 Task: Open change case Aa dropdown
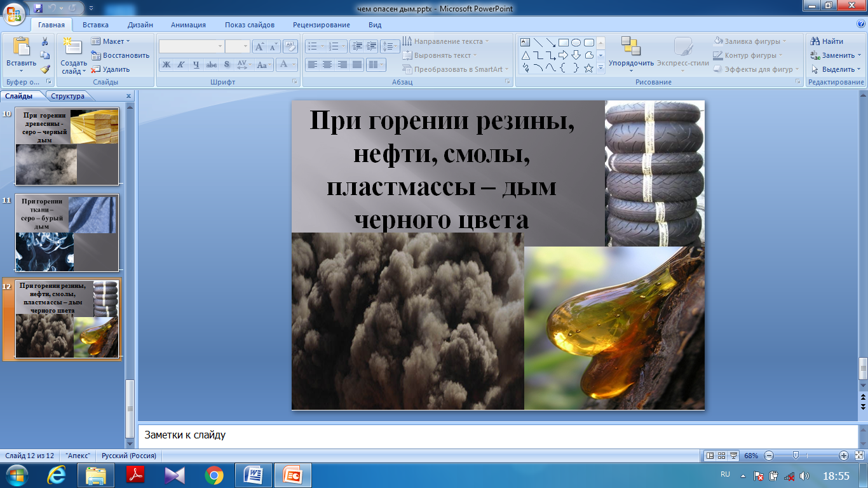click(264, 64)
